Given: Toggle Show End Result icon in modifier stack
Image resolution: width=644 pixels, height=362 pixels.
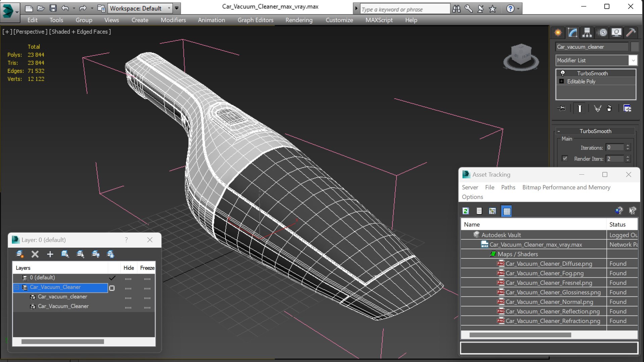Looking at the screenshot, I should pyautogui.click(x=580, y=108).
